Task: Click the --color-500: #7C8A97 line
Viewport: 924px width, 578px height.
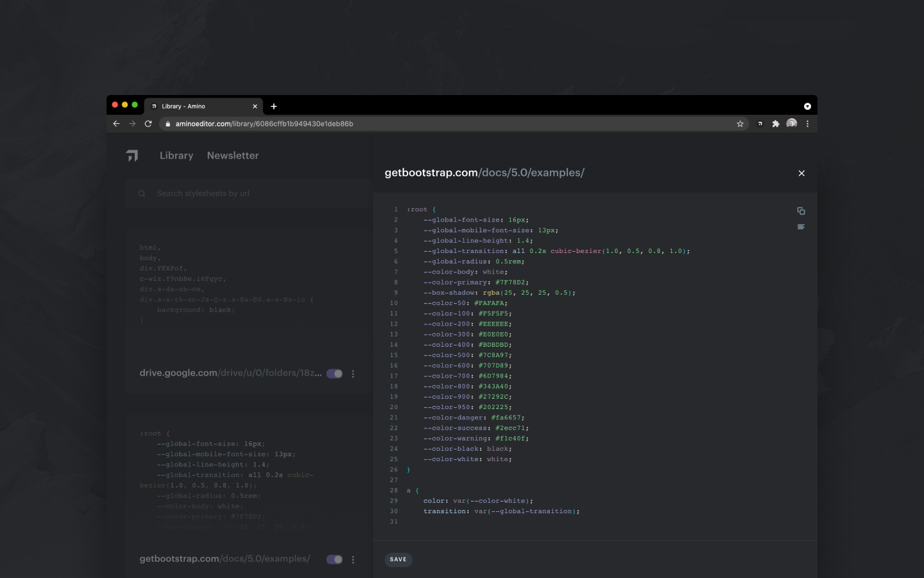Action: pyautogui.click(x=468, y=355)
